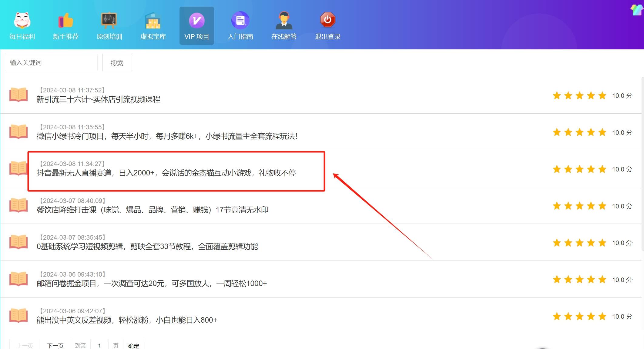This screenshot has height=349, width=644.
Task: Click the colorful logo icon at top right
Action: click(x=637, y=10)
